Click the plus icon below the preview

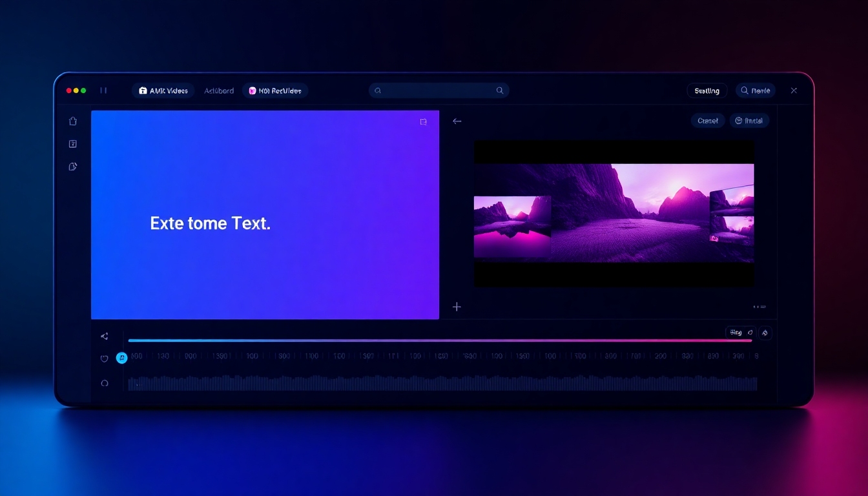click(x=457, y=307)
